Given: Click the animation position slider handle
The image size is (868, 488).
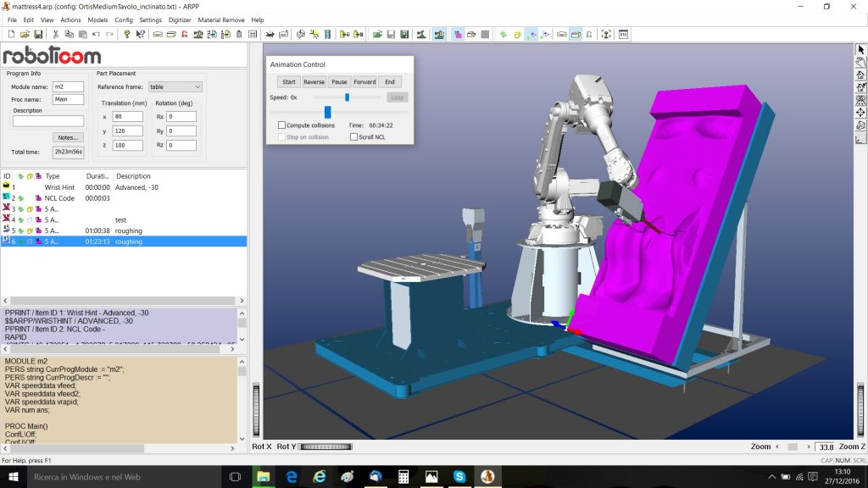Looking at the screenshot, I should [x=327, y=112].
